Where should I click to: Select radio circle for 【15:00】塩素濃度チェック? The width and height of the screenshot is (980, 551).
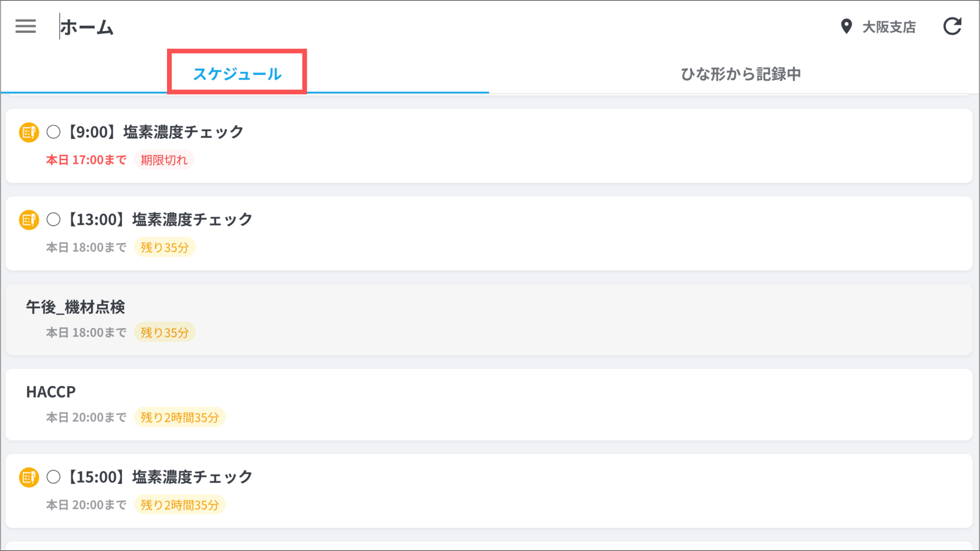pyautogui.click(x=54, y=477)
